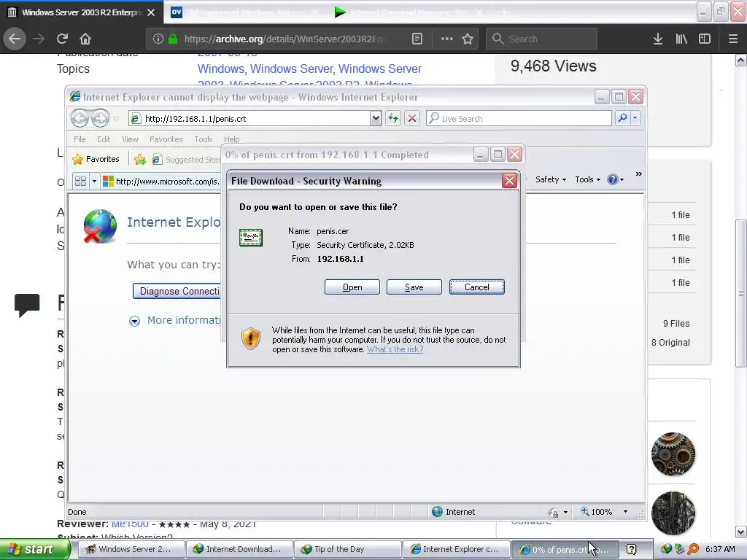Close the Windows Server 2003 R2 tab

pyautogui.click(x=151, y=12)
